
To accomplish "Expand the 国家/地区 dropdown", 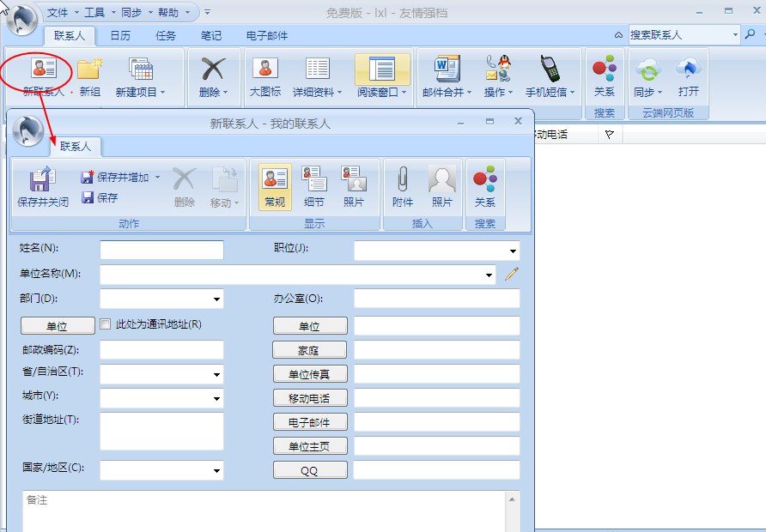I will [x=216, y=471].
